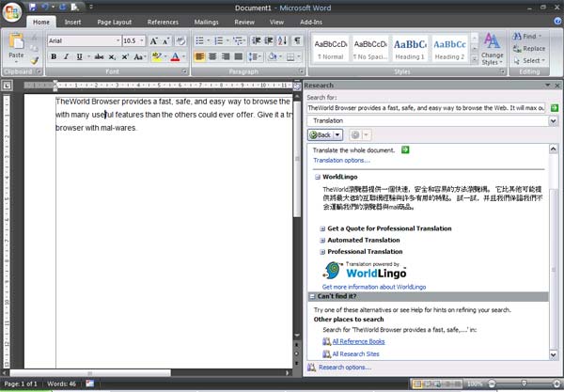Screen dimensions: 564x392
Task: Toggle the Underline formatting button
Action: (80, 56)
